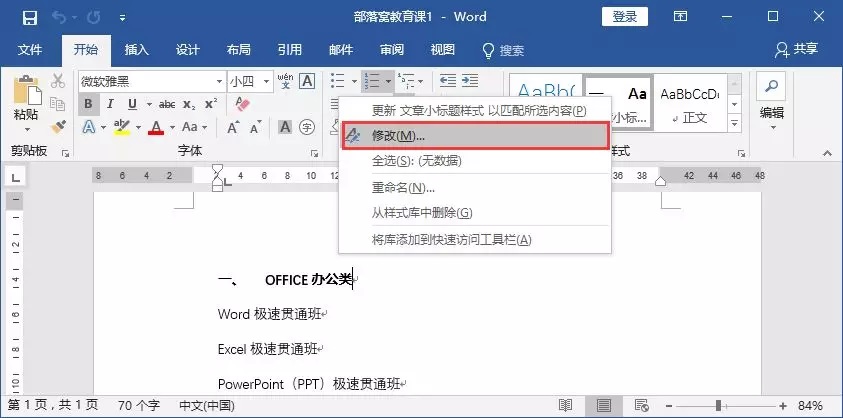Open the font size dropdown 小四
The width and height of the screenshot is (843, 418).
(266, 82)
